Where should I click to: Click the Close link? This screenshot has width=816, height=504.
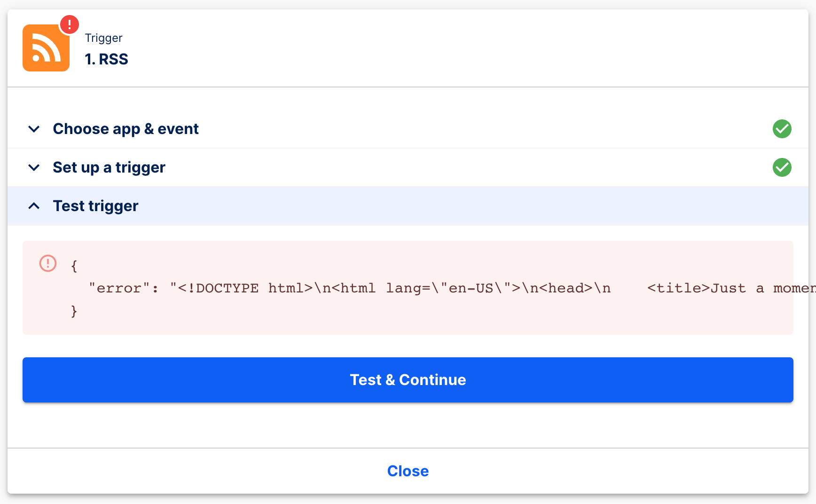[408, 471]
